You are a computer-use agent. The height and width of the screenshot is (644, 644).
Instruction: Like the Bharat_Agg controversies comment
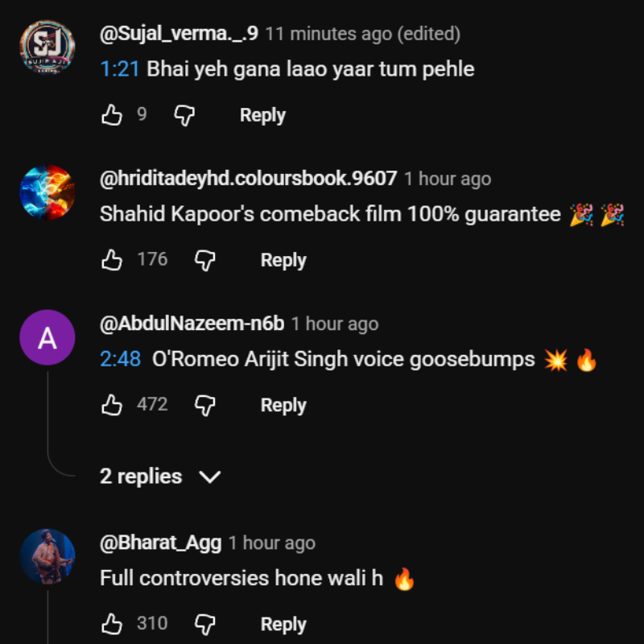111,624
